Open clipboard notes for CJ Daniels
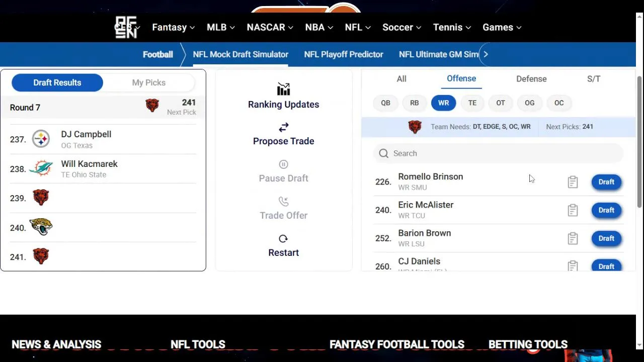 [573, 265]
